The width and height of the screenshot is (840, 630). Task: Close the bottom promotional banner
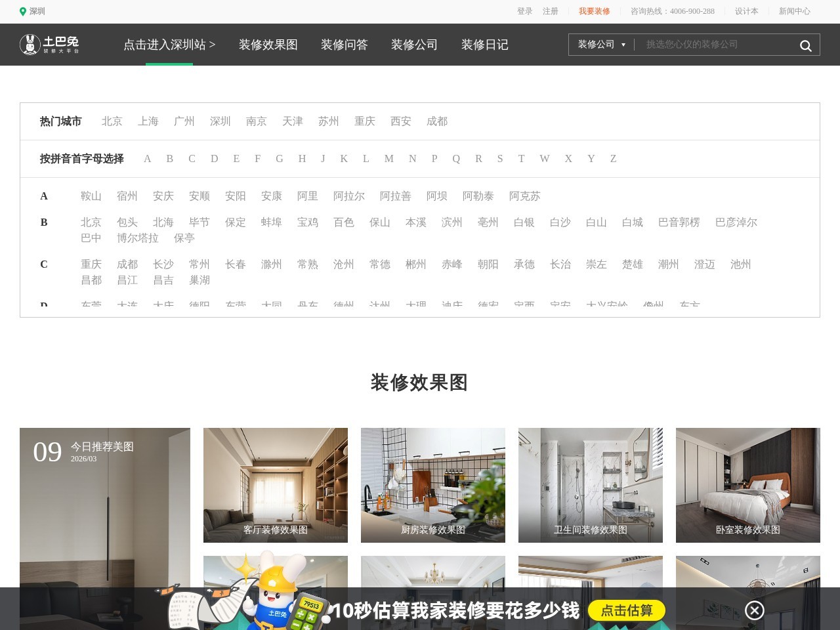(x=755, y=610)
